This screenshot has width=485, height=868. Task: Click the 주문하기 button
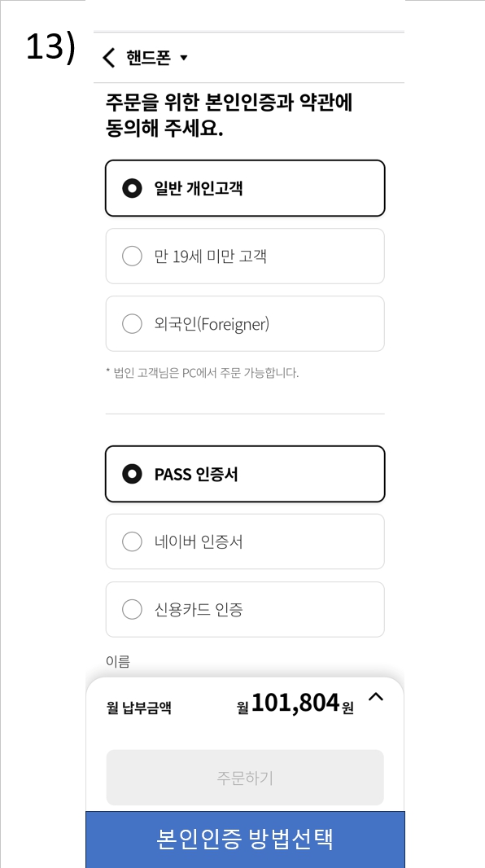[x=245, y=778]
